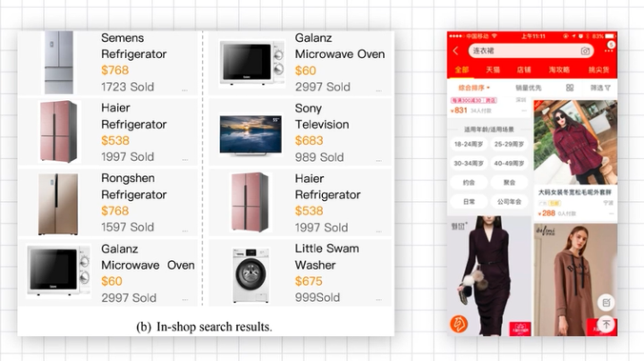The image size is (644, 361).
Task: Switch to grid layout view icon
Action: click(x=570, y=88)
